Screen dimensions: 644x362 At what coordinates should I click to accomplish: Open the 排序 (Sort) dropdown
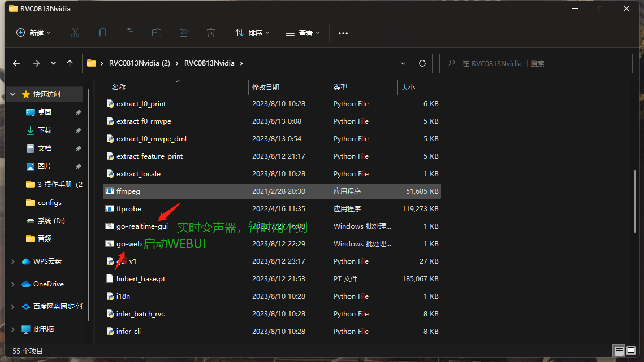point(252,33)
